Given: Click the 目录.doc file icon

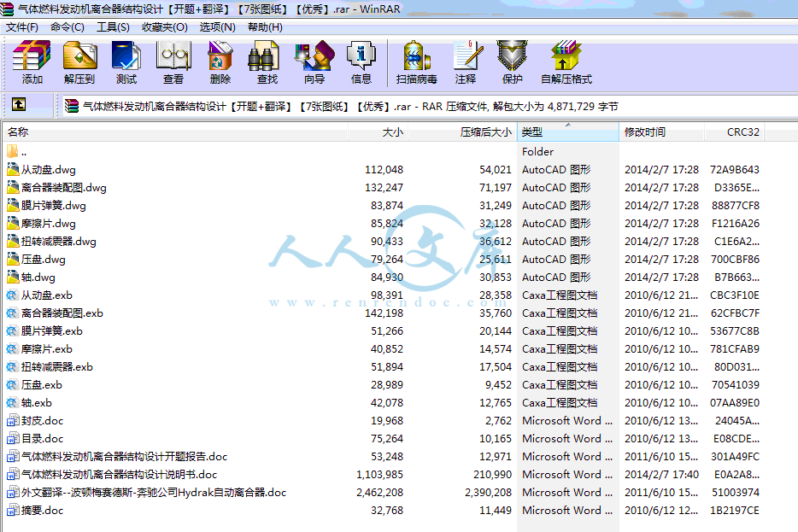Looking at the screenshot, I should coord(13,438).
